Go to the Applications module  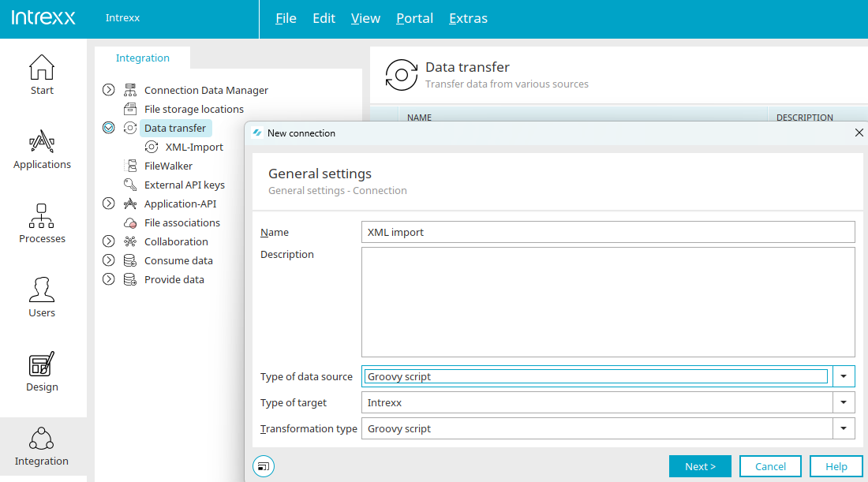click(x=42, y=149)
